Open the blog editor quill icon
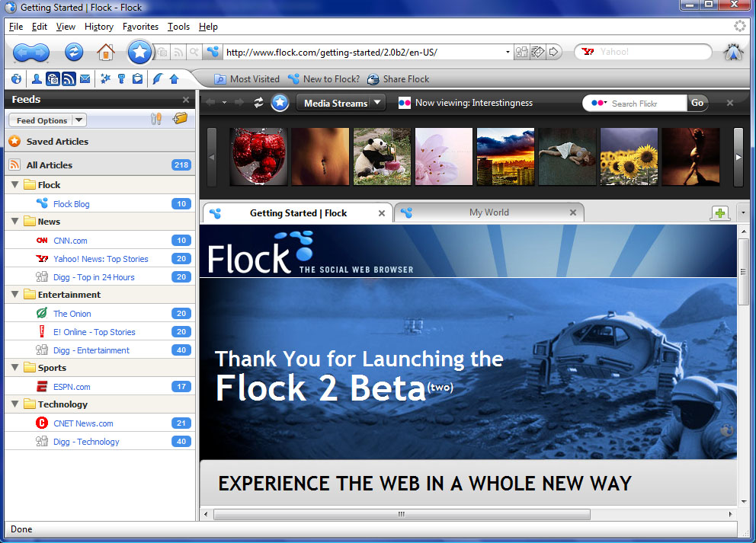 (x=158, y=78)
